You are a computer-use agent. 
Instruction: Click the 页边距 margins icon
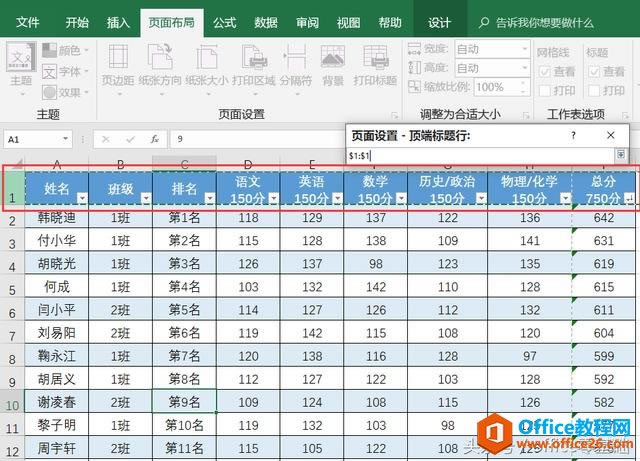pyautogui.click(x=117, y=65)
